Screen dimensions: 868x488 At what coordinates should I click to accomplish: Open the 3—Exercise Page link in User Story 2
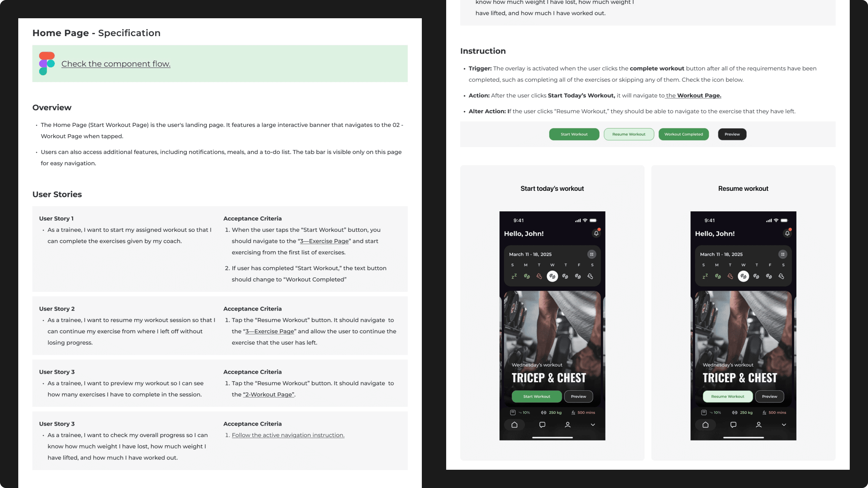(270, 331)
